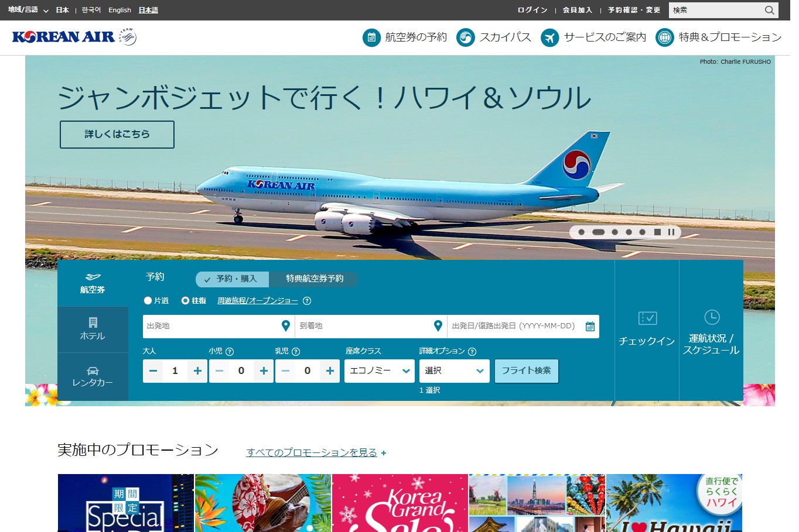799x532 pixels.
Task: Click the 特典&プロモーション globe icon
Action: 664,37
